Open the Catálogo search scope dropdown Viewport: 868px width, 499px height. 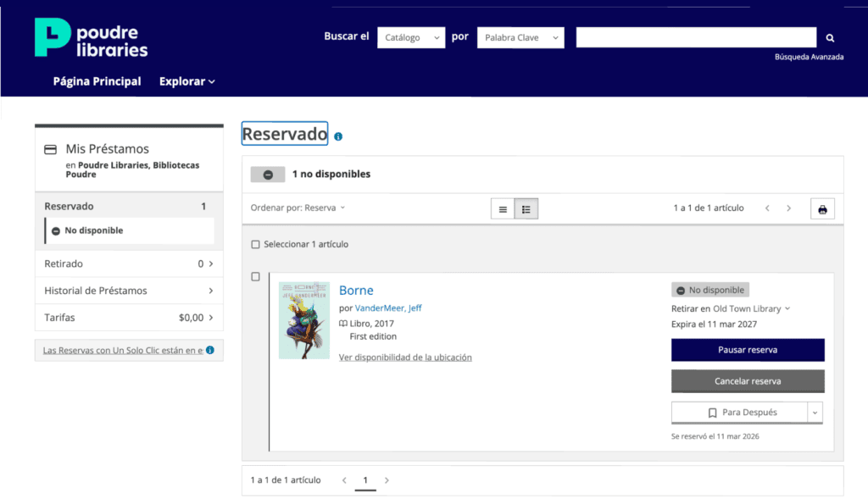point(411,37)
